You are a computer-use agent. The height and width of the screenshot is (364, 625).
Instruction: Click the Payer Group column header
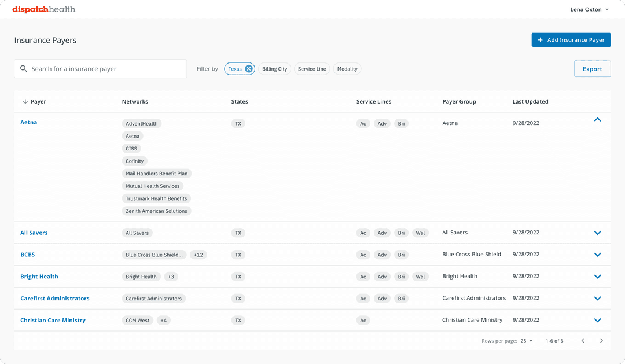coord(459,102)
